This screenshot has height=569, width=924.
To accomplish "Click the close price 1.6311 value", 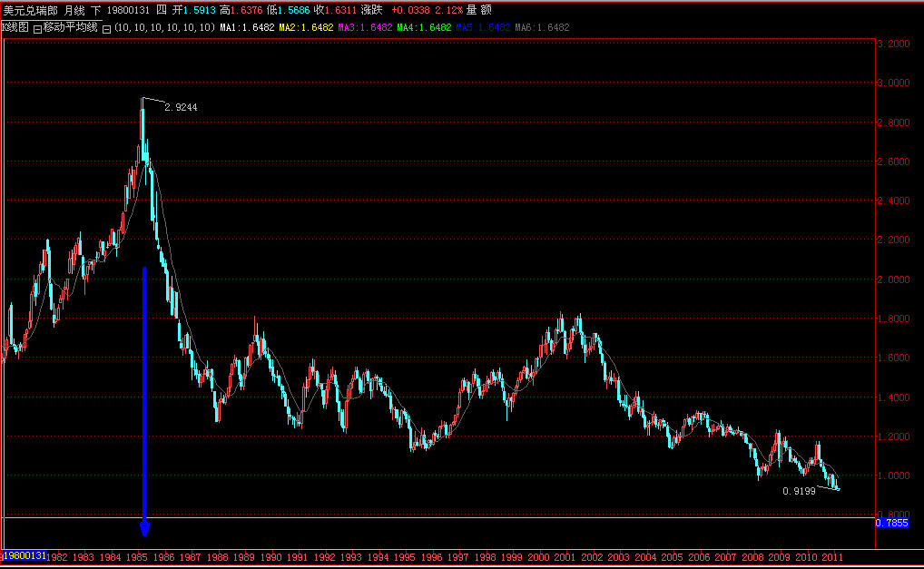I will (x=340, y=11).
